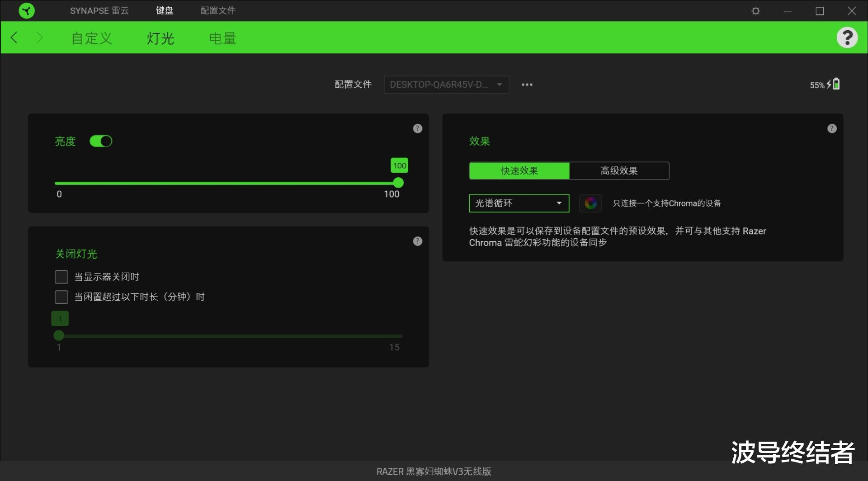Open the Synapse settings gear
The image size is (868, 481).
pos(755,10)
